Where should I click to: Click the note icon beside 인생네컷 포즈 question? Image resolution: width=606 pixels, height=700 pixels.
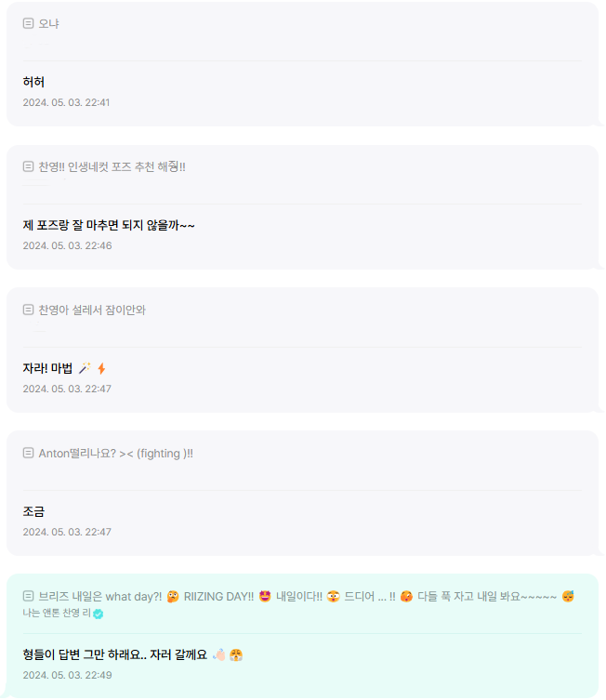coord(28,166)
